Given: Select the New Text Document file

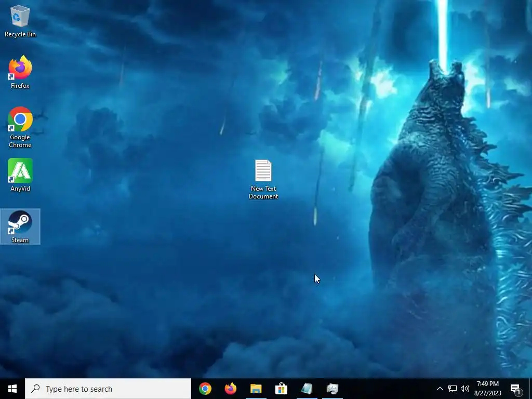Looking at the screenshot, I should click(x=263, y=179).
